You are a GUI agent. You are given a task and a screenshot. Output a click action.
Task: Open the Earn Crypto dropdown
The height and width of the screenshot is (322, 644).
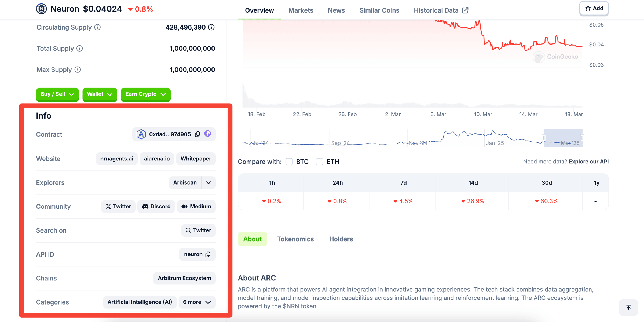pos(146,94)
